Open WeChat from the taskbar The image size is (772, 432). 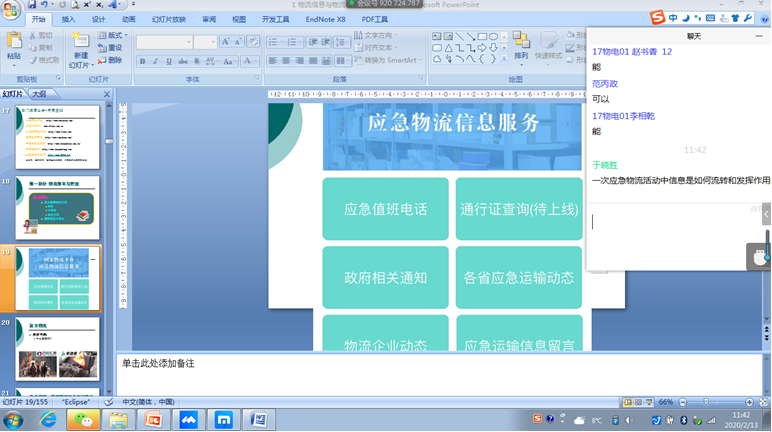tap(84, 420)
